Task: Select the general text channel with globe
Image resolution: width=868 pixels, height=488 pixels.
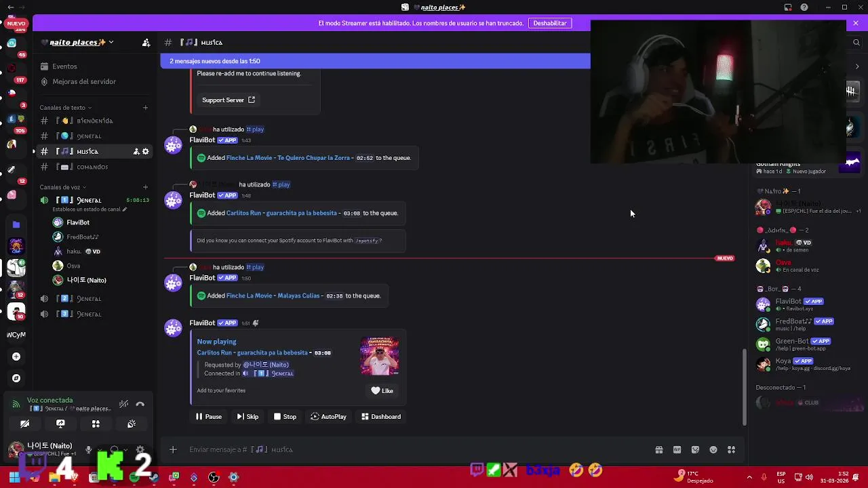Action: [x=94, y=136]
